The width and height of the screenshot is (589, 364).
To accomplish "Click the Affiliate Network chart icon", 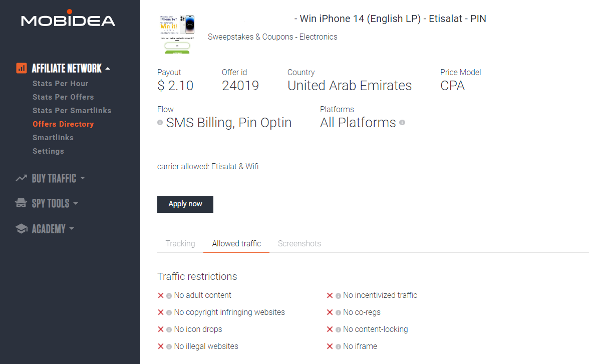I will (21, 68).
